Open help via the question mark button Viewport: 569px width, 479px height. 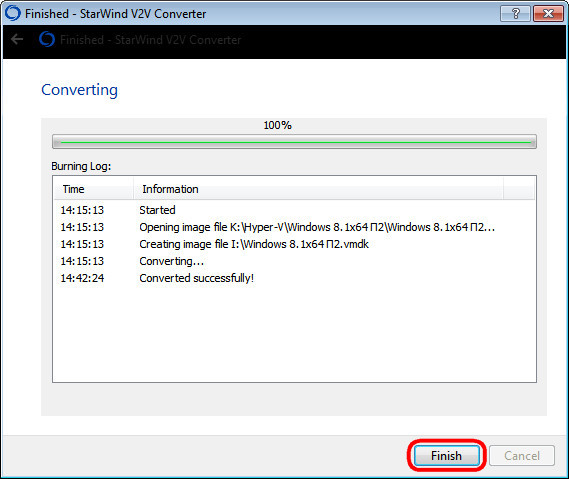[x=515, y=14]
